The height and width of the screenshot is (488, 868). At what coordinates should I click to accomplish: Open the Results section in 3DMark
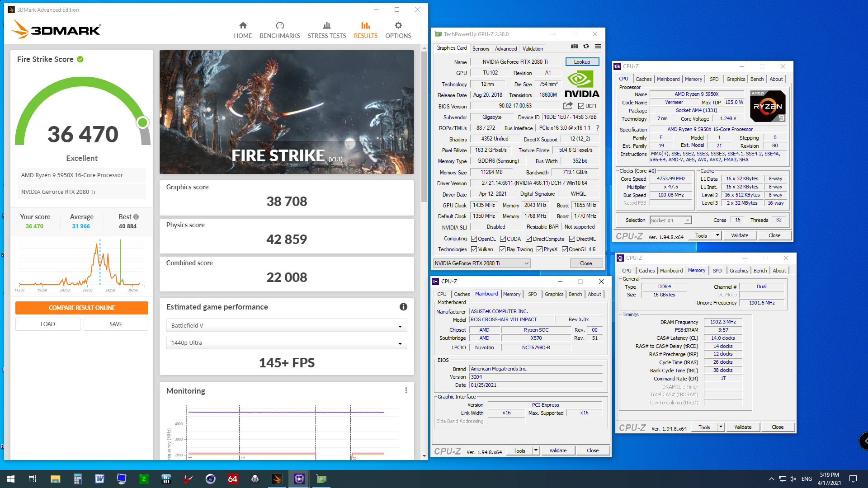pyautogui.click(x=366, y=30)
